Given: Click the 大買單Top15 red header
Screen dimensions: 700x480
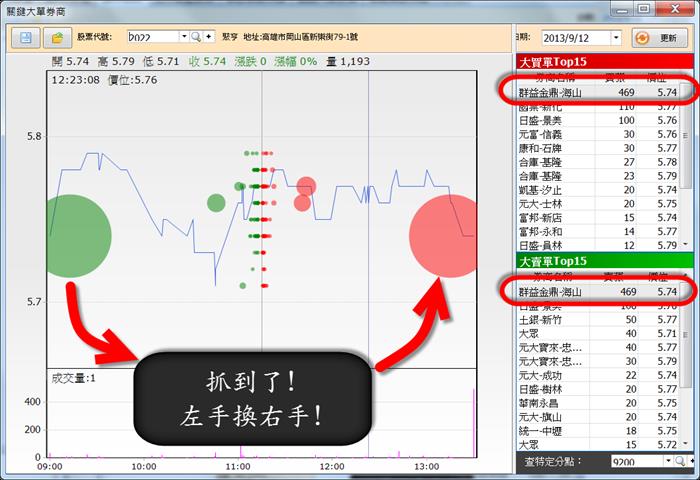Looking at the screenshot, I should [604, 62].
